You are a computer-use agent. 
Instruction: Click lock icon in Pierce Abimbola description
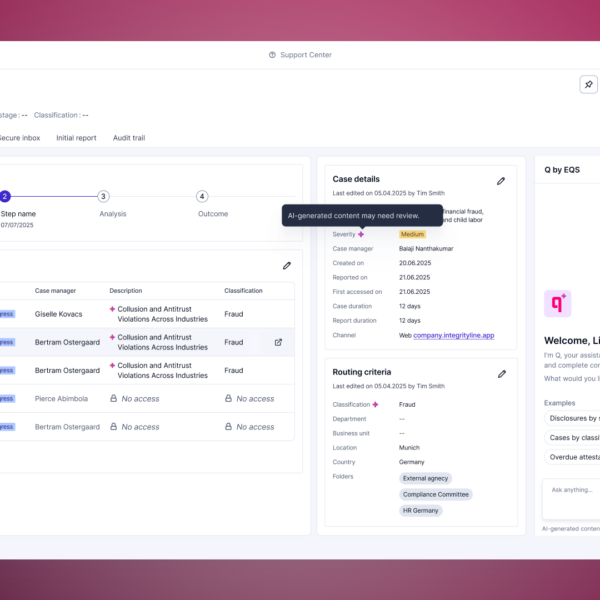tap(114, 398)
